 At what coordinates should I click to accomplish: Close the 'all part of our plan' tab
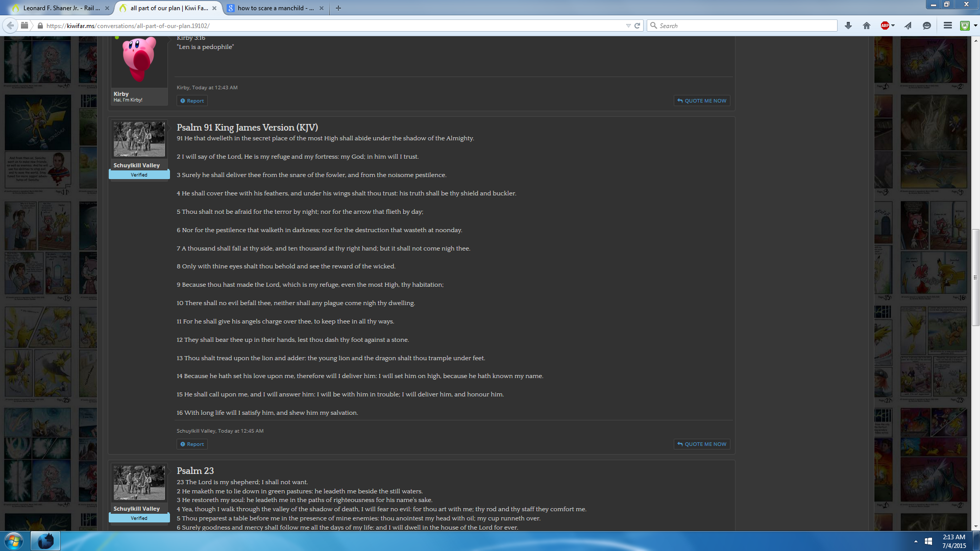pos(214,8)
